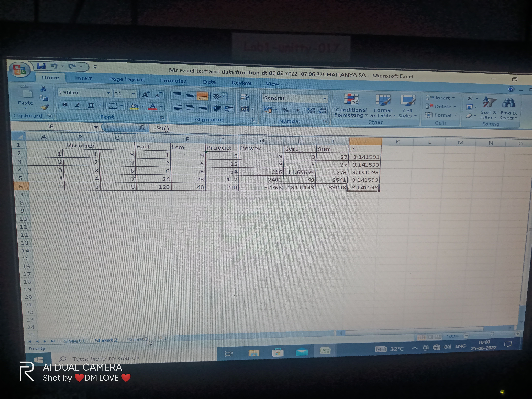
Task: Click the Merge and Center icon
Action: tap(245, 109)
